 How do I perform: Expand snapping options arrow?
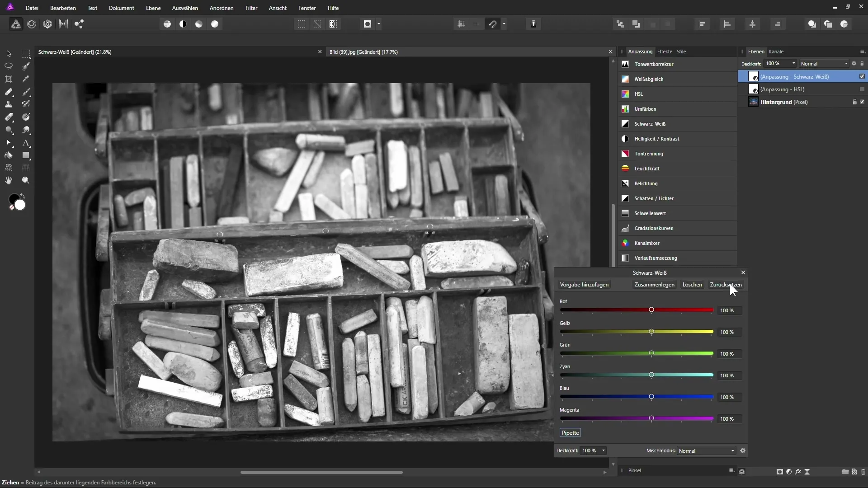click(504, 24)
